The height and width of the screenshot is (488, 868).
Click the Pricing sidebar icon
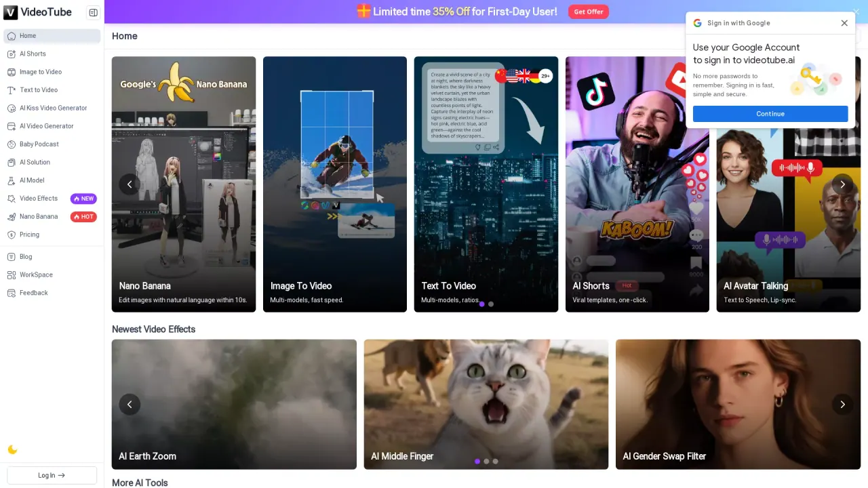click(12, 235)
